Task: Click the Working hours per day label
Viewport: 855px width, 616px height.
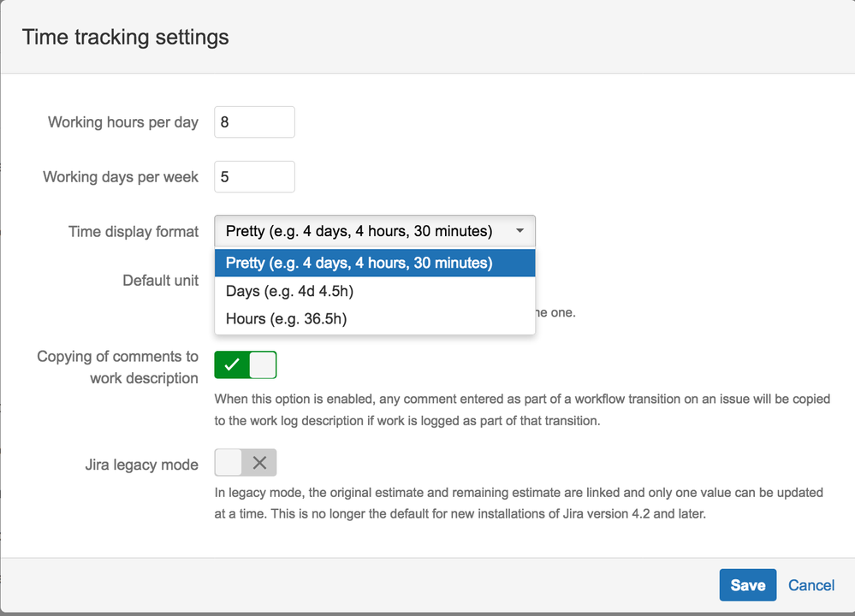Action: click(x=123, y=122)
